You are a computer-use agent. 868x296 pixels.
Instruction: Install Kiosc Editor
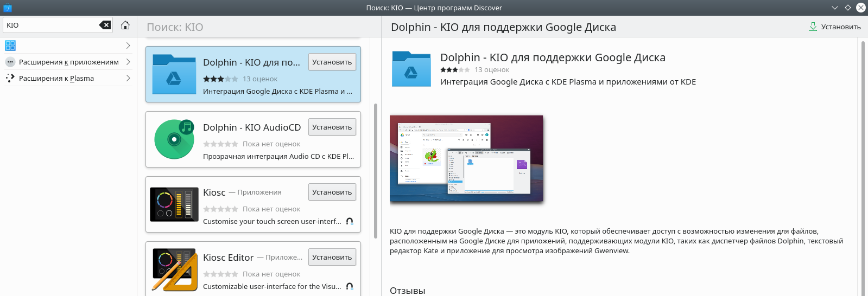(332, 257)
